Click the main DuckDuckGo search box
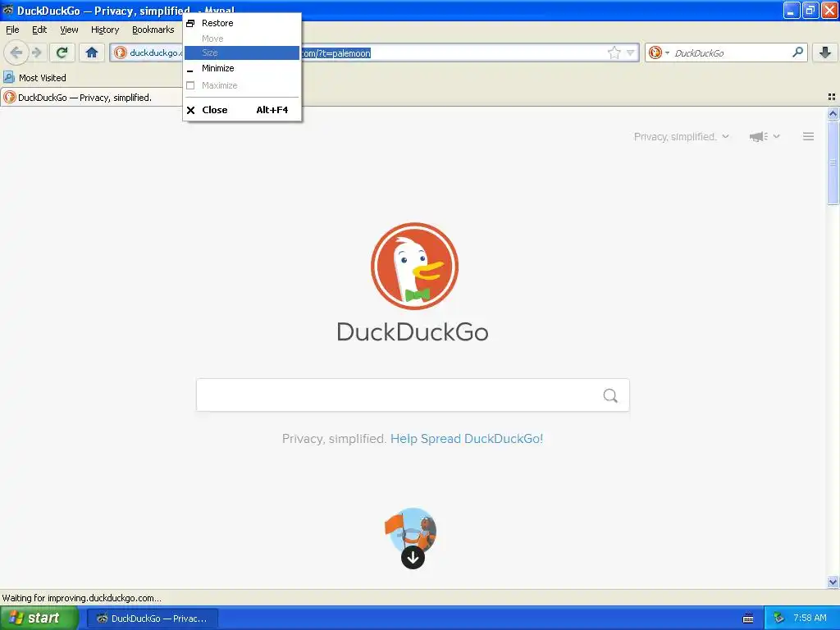Screen dimensions: 840x630 tap(413, 395)
